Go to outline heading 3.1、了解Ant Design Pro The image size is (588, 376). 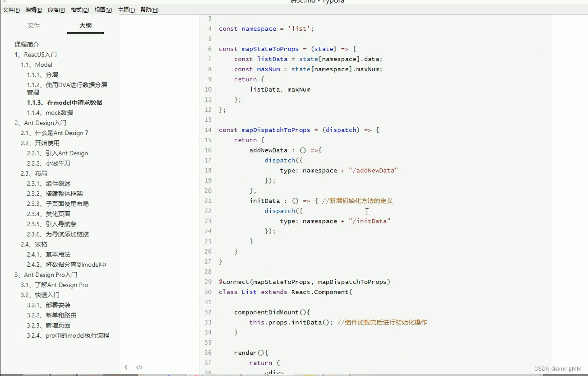tap(54, 285)
